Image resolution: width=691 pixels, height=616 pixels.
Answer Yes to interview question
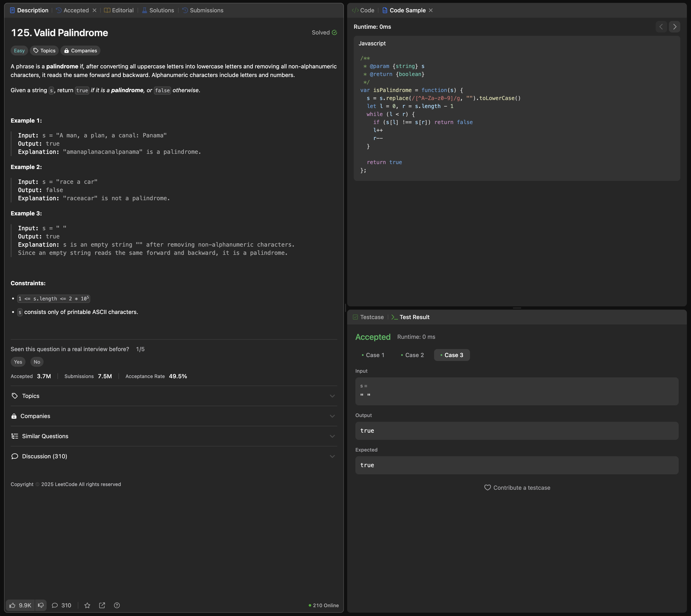(18, 362)
